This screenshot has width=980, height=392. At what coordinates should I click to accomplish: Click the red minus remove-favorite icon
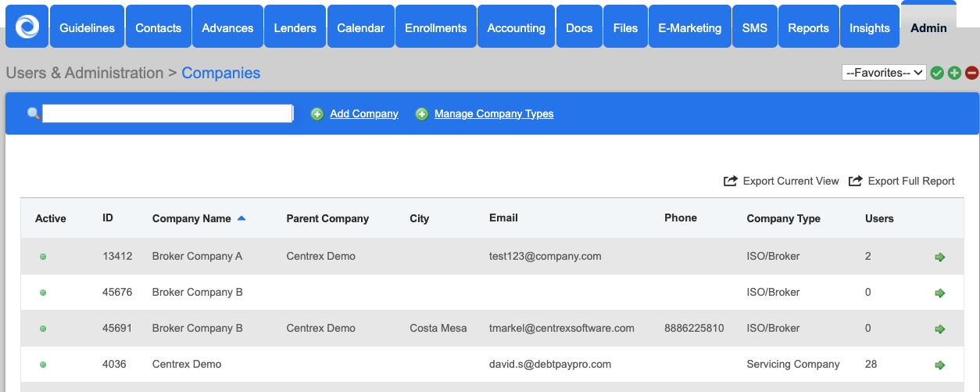click(971, 73)
